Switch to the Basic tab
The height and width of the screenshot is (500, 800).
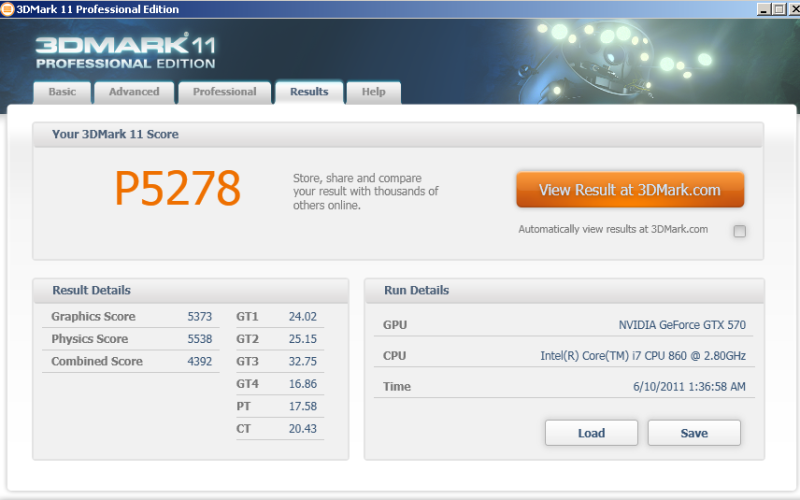pyautogui.click(x=62, y=92)
